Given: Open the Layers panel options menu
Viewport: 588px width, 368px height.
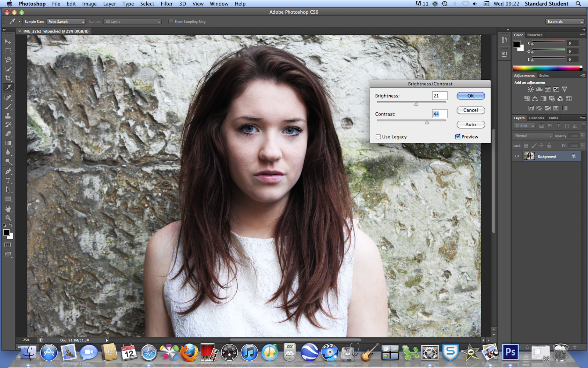Looking at the screenshot, I should [x=583, y=118].
